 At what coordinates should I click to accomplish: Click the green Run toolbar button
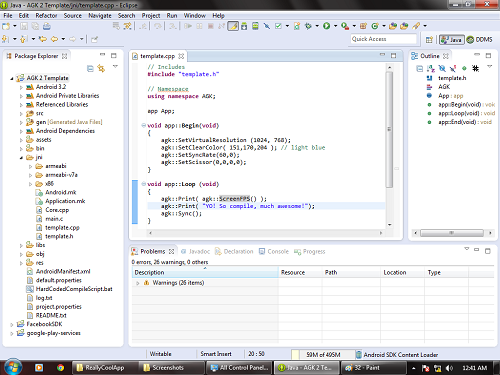(x=326, y=26)
